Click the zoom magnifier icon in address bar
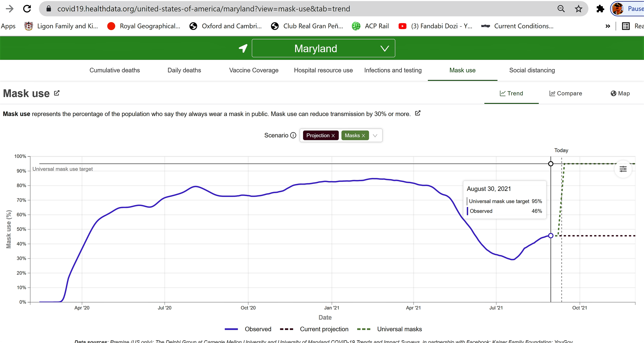 coord(561,9)
